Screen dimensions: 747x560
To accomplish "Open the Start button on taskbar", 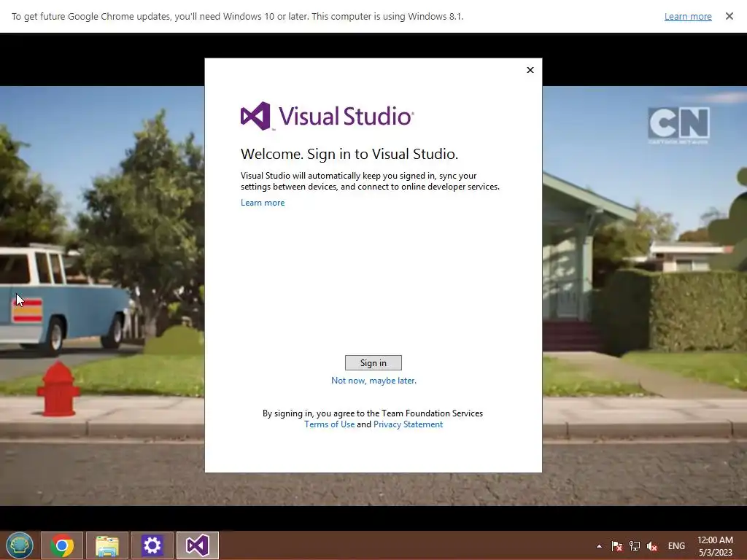I will (20, 545).
